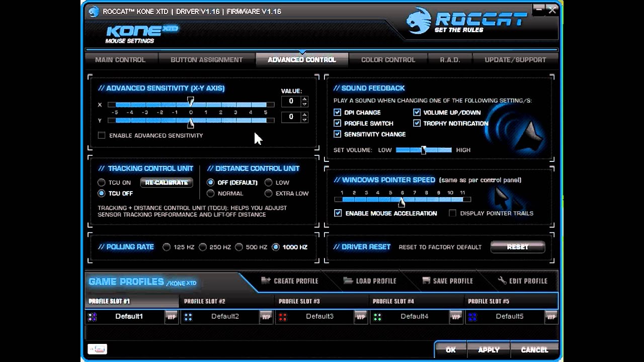644x362 pixels.
Task: Select Off (Default) distance control
Action: tap(210, 183)
